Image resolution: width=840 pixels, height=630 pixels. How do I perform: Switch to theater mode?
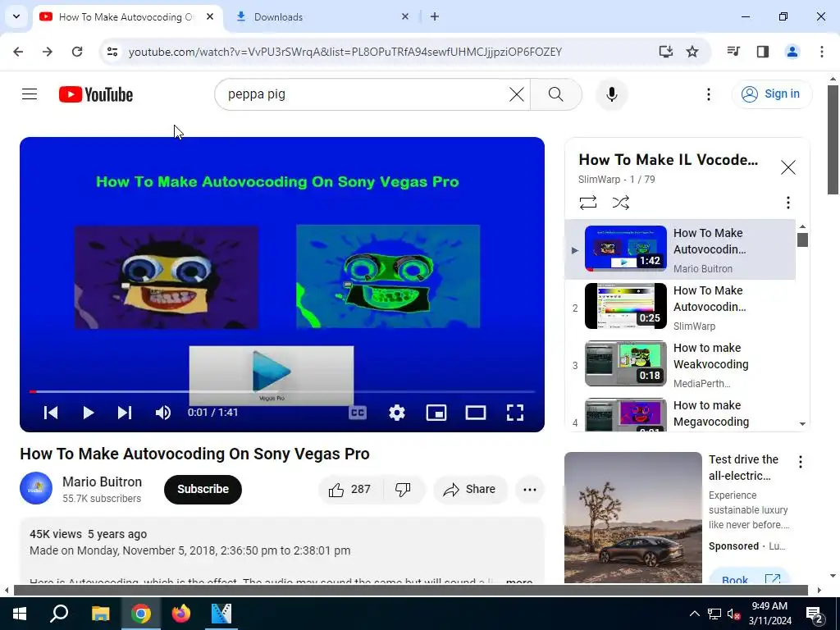point(475,413)
